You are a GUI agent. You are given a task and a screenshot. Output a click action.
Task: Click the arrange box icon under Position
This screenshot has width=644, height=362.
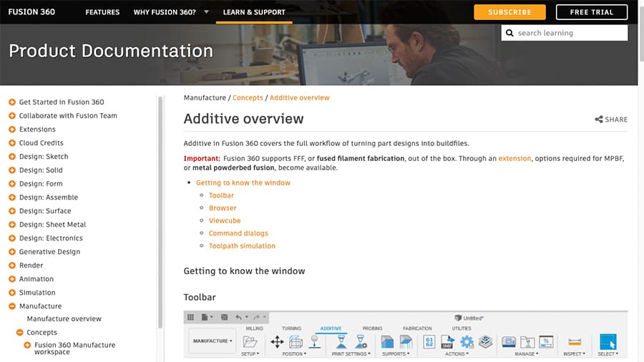[x=296, y=341]
